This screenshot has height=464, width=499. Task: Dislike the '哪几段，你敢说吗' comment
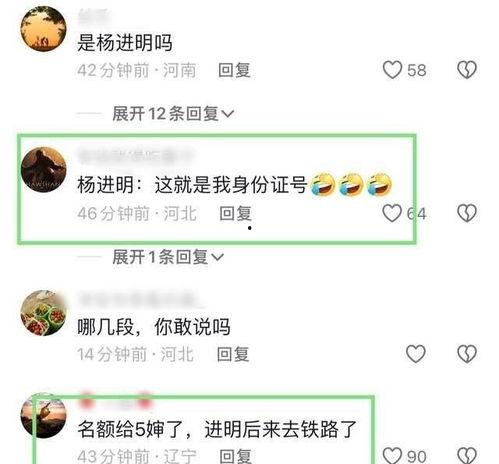(467, 354)
